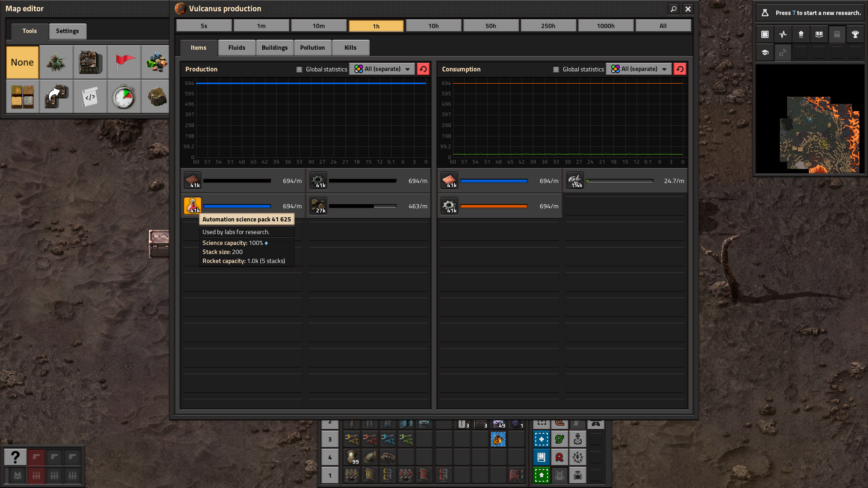Reset Production filter with red undo icon
The image size is (868, 488).
coord(423,69)
